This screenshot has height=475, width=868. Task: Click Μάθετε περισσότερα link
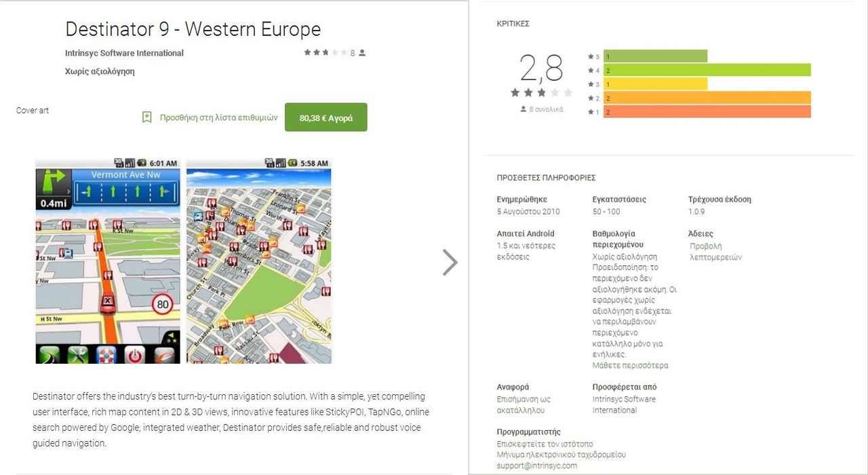coord(630,365)
